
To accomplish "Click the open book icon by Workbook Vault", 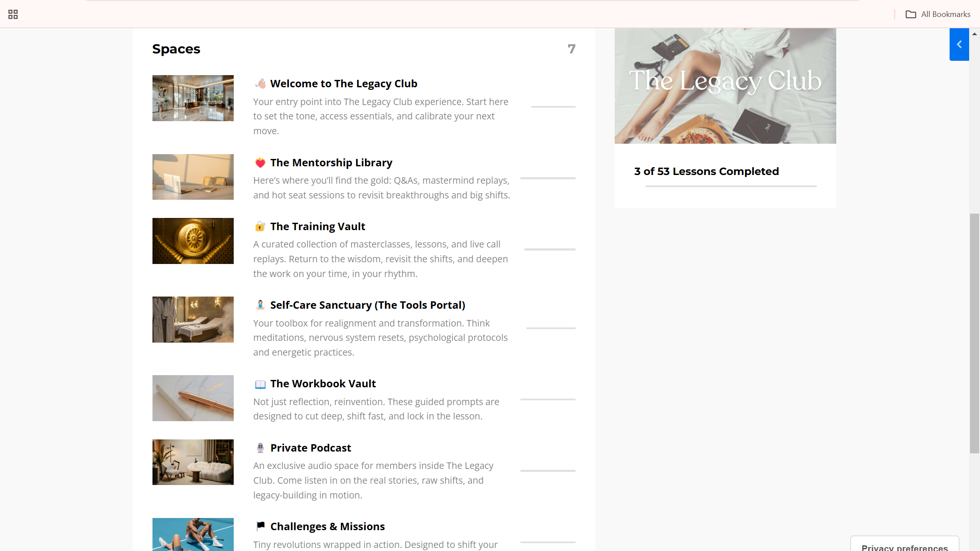I will coord(260,384).
